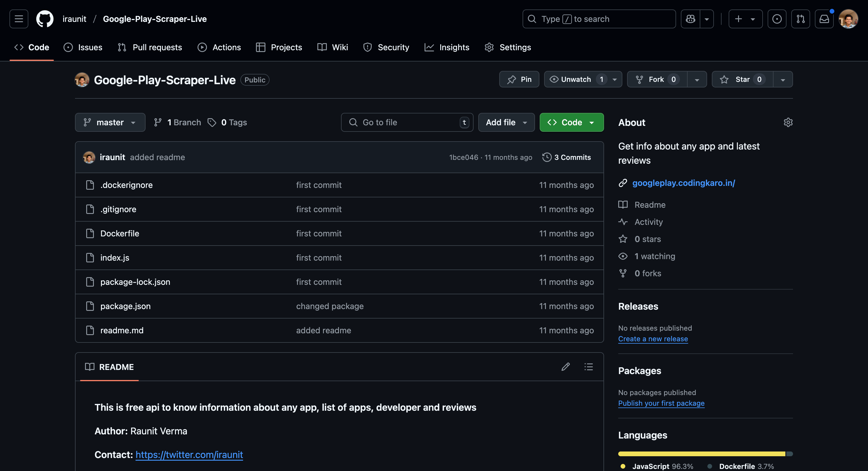Click the search bar in header
Image resolution: width=868 pixels, height=471 pixels.
[599, 19]
